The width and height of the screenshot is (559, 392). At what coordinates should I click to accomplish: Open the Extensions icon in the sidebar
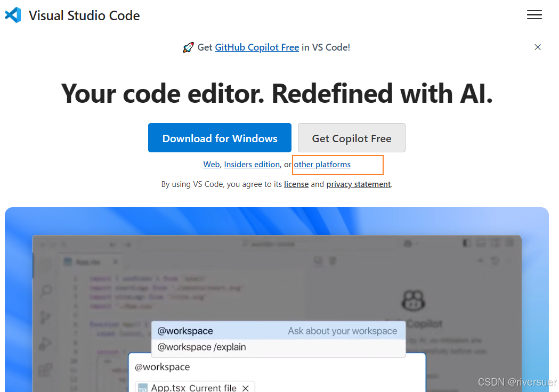(x=46, y=369)
